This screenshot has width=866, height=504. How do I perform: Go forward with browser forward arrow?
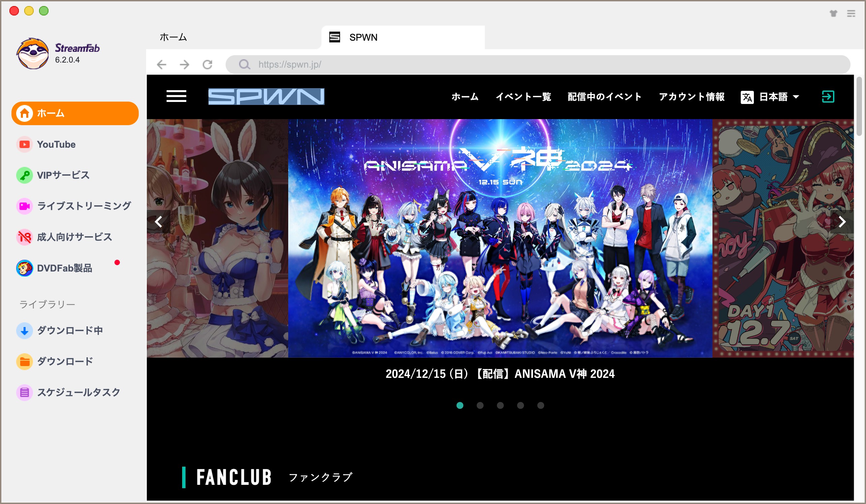[185, 65]
